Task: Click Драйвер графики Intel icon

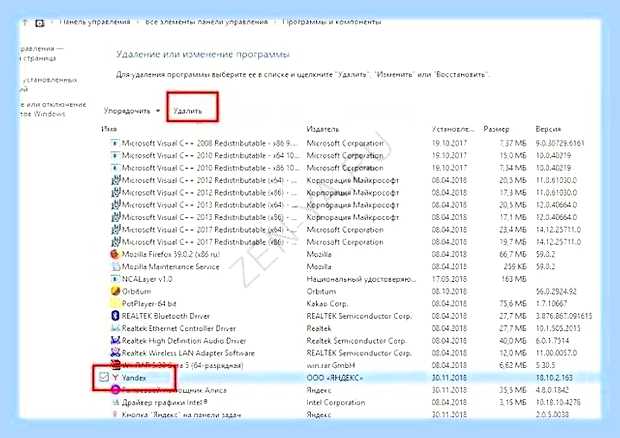Action: [115, 402]
